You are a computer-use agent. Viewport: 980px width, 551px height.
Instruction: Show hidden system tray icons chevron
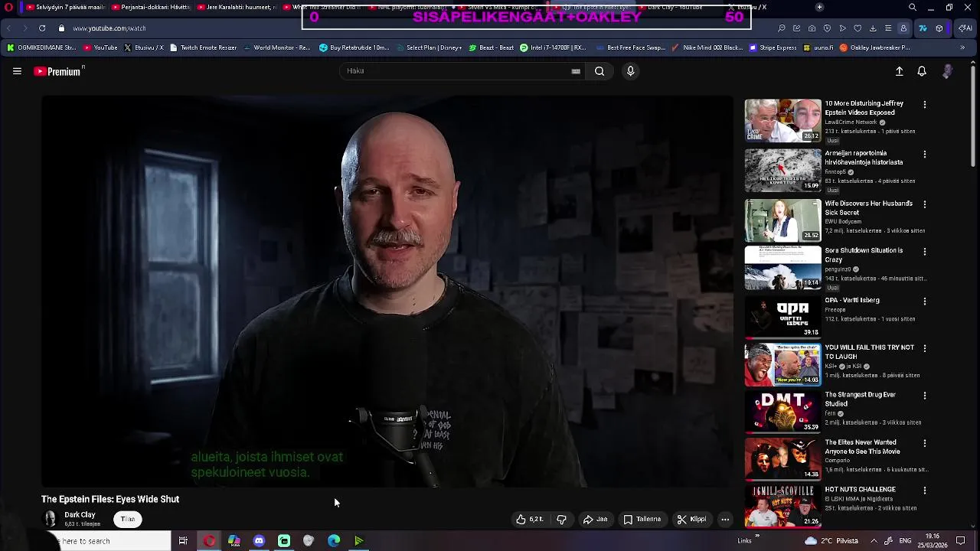[x=874, y=541]
